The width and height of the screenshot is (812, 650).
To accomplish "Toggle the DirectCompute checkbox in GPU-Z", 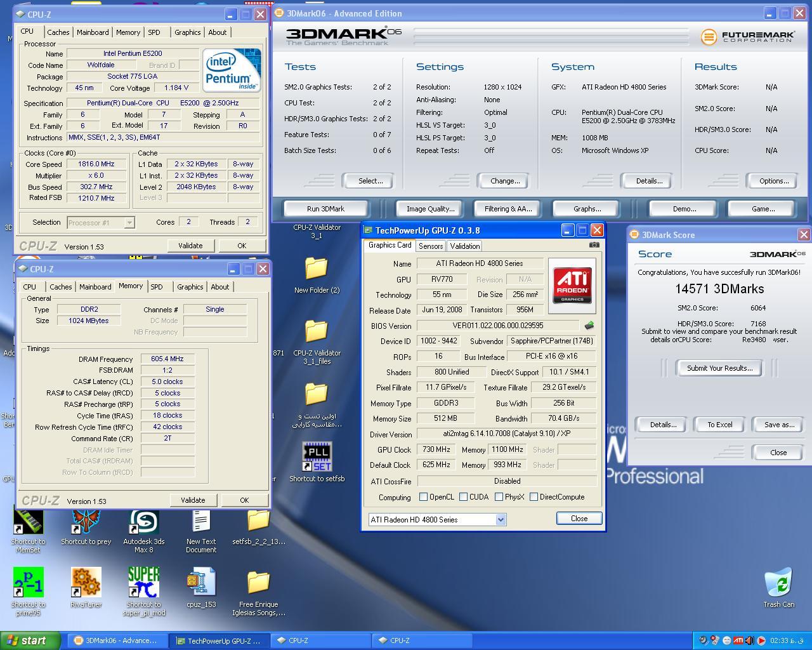I will (x=534, y=497).
